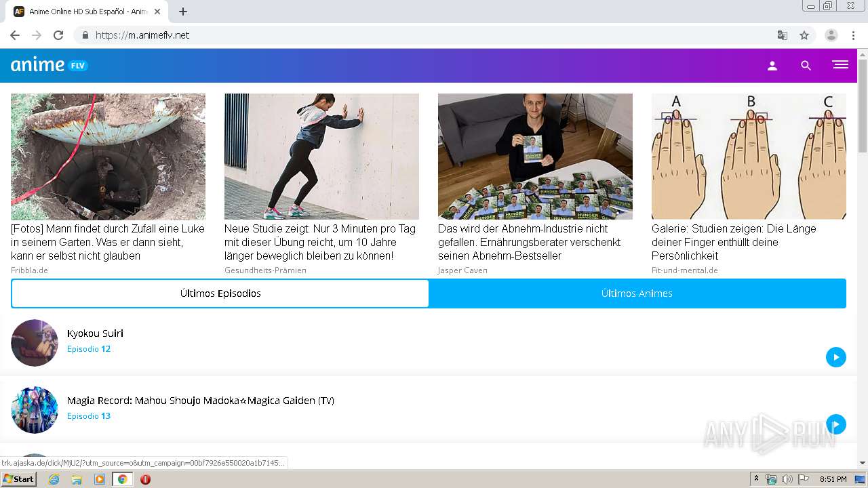This screenshot has height=488, width=868.
Task: Open the red stop-sign taskbar icon
Action: (x=145, y=479)
